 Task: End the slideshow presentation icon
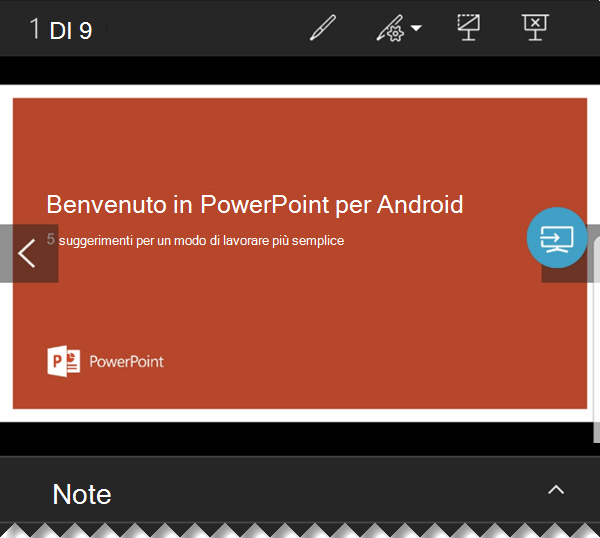point(535,27)
